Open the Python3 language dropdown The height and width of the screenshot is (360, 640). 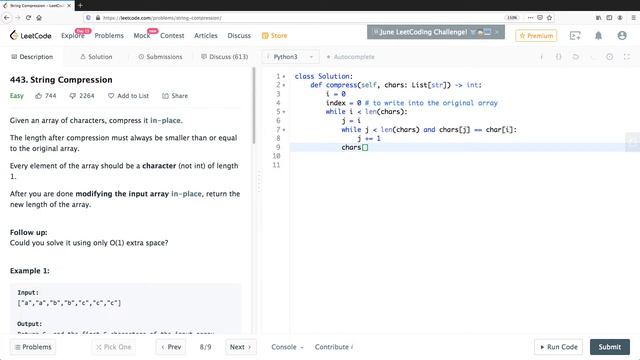290,57
